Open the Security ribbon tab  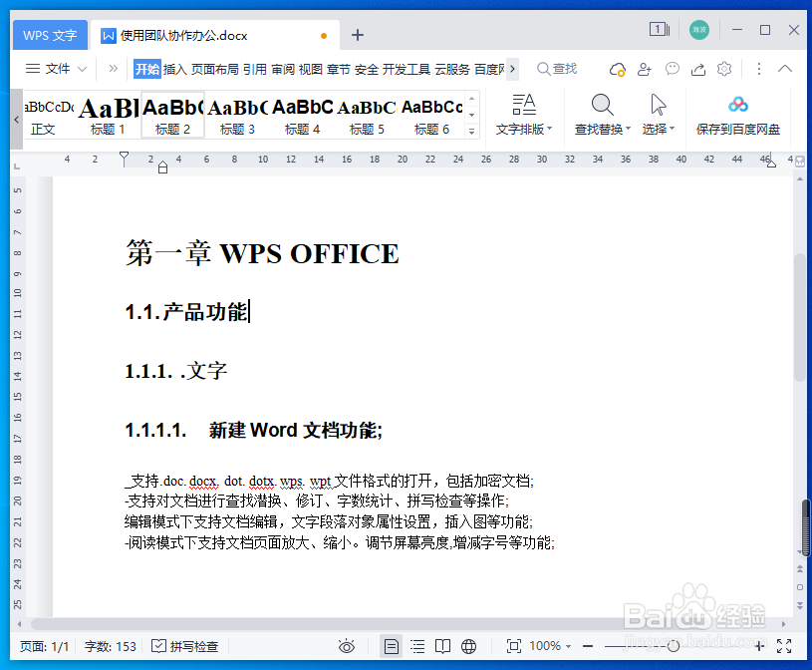pos(367,69)
